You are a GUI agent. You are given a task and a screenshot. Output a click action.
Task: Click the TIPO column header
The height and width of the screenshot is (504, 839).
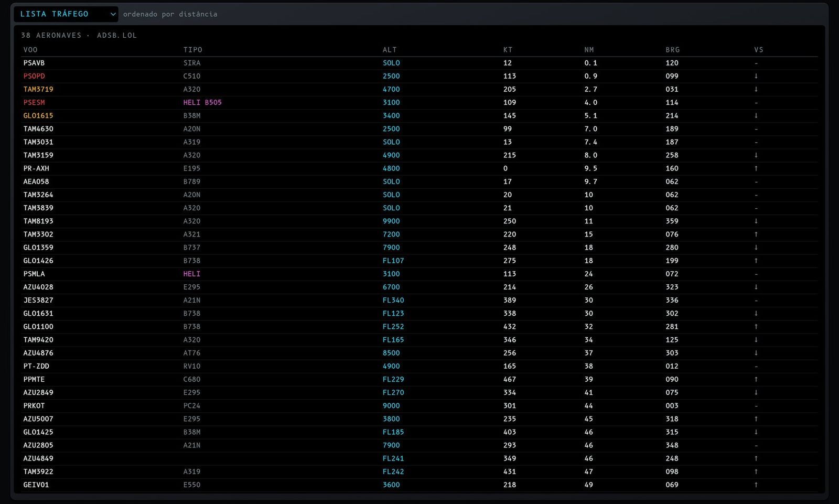192,50
